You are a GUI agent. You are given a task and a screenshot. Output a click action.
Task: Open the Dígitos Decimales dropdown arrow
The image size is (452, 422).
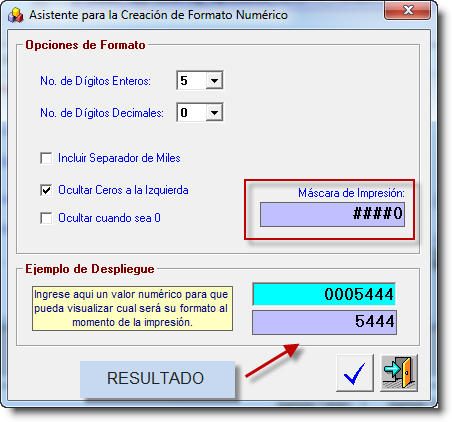[x=214, y=113]
